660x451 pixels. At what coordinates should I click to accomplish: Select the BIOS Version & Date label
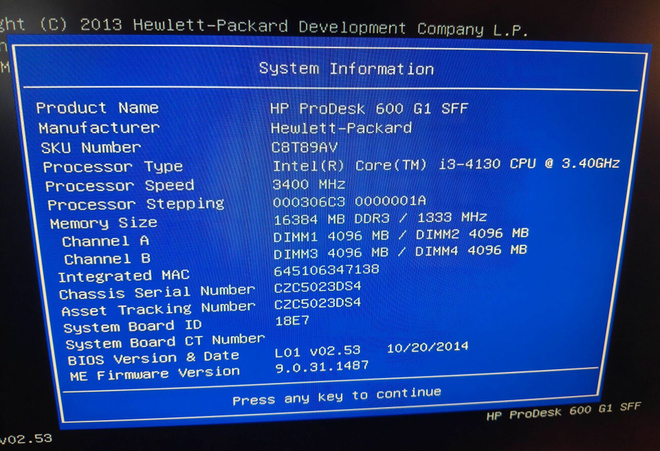(153, 358)
